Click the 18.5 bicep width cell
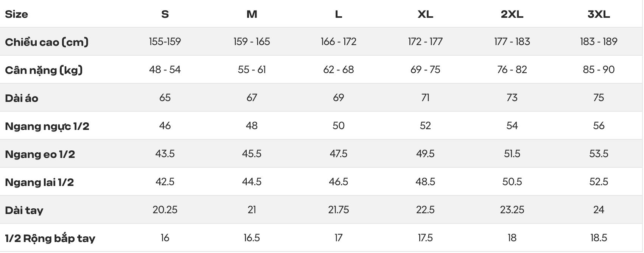The image size is (644, 253). (x=599, y=237)
